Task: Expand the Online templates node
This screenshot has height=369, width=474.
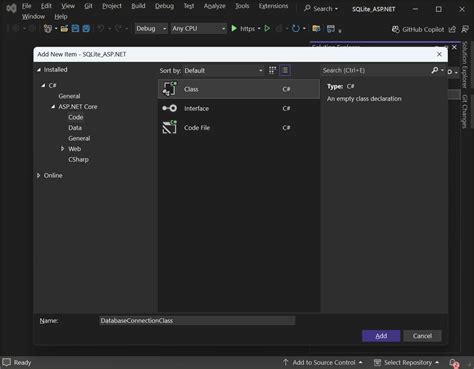Action: 38,175
